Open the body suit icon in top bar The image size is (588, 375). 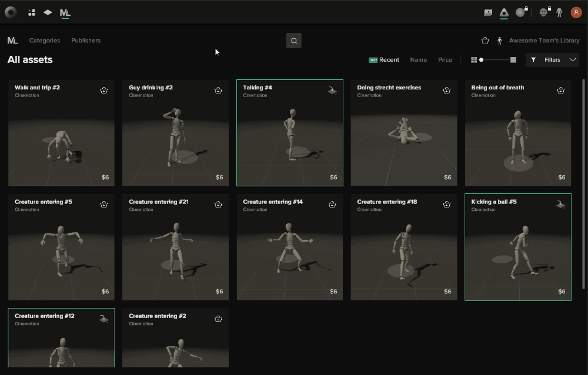click(x=559, y=12)
